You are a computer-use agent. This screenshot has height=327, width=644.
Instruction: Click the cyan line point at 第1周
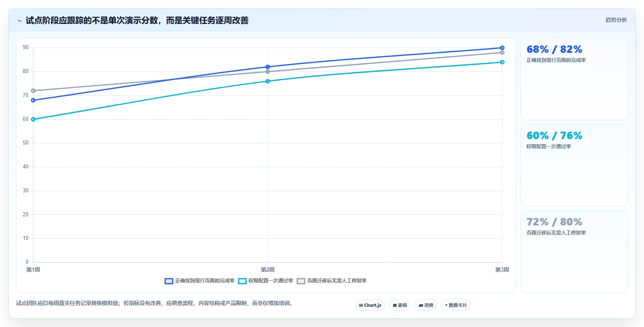tap(33, 119)
